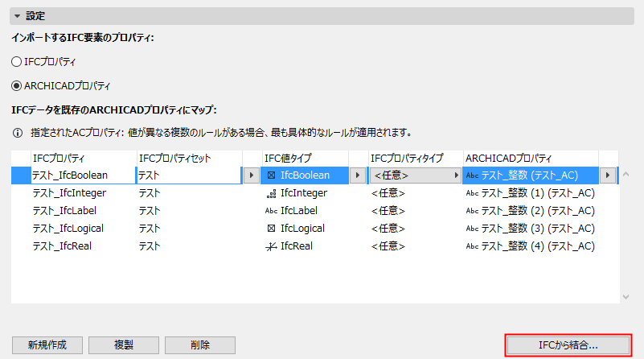Image resolution: width=644 pixels, height=359 pixels.
Task: Click the IfcLabel value type cell
Action: (305, 211)
